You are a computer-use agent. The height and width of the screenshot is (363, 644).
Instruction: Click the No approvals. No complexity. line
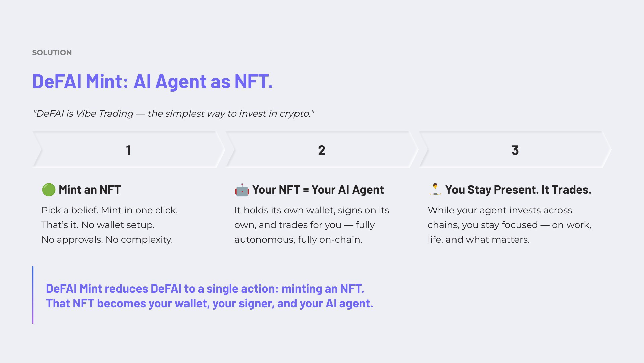[107, 240]
